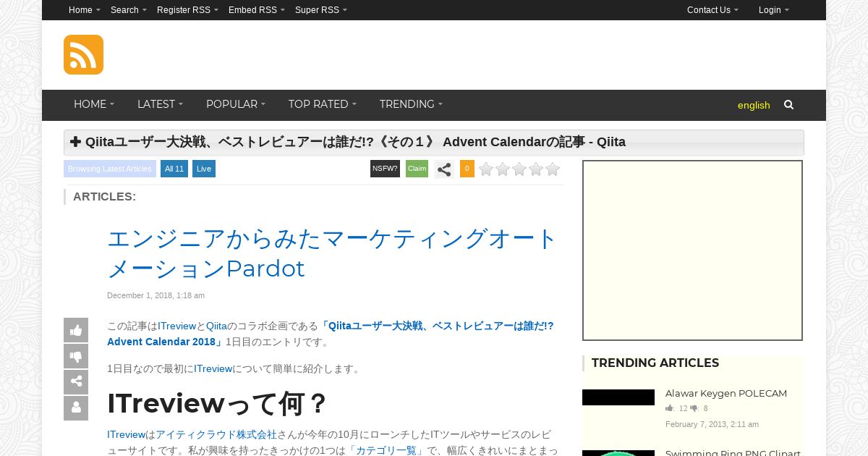Viewport: 868px width, 456px height.
Task: Open アイティクラウド株式会社 link
Action: point(216,435)
